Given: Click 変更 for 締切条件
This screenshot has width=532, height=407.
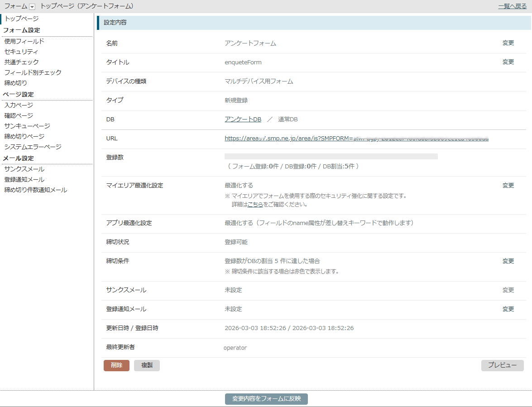Looking at the screenshot, I should click(508, 261).
